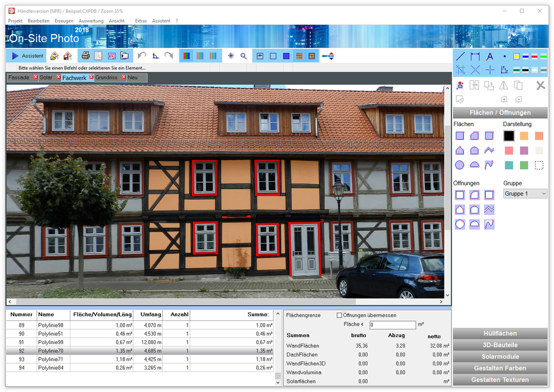This screenshot has width=554, height=392.
Task: Select the text annotation tool (A)
Action: (x=489, y=57)
